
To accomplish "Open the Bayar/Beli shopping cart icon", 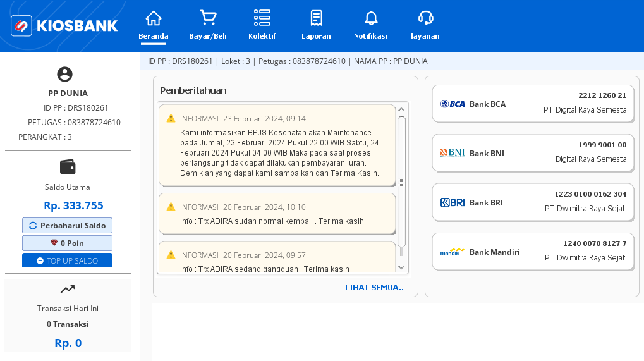I will coord(208,18).
